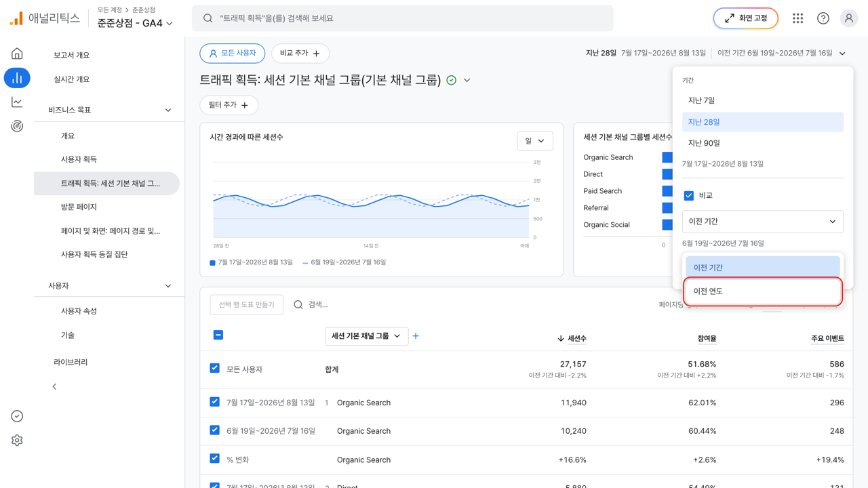Screen dimensions: 868x488
Task: Open 페이지 및 화면 report
Action: coord(111,230)
